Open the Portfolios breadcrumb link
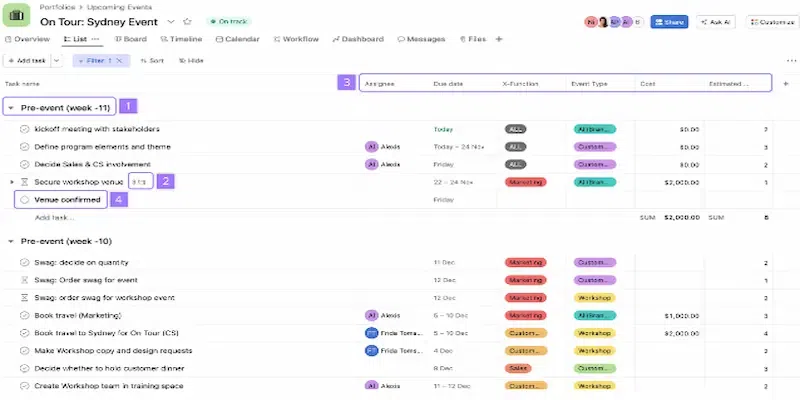 (x=57, y=7)
